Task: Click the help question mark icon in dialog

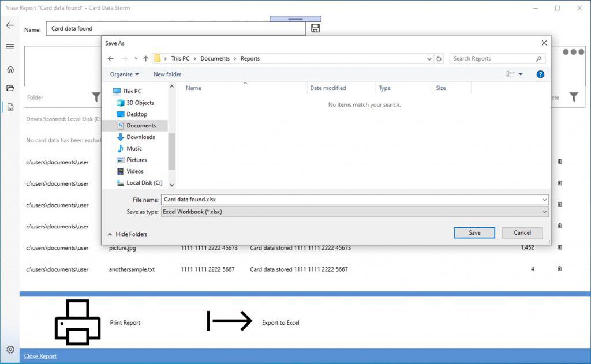Action: click(540, 74)
